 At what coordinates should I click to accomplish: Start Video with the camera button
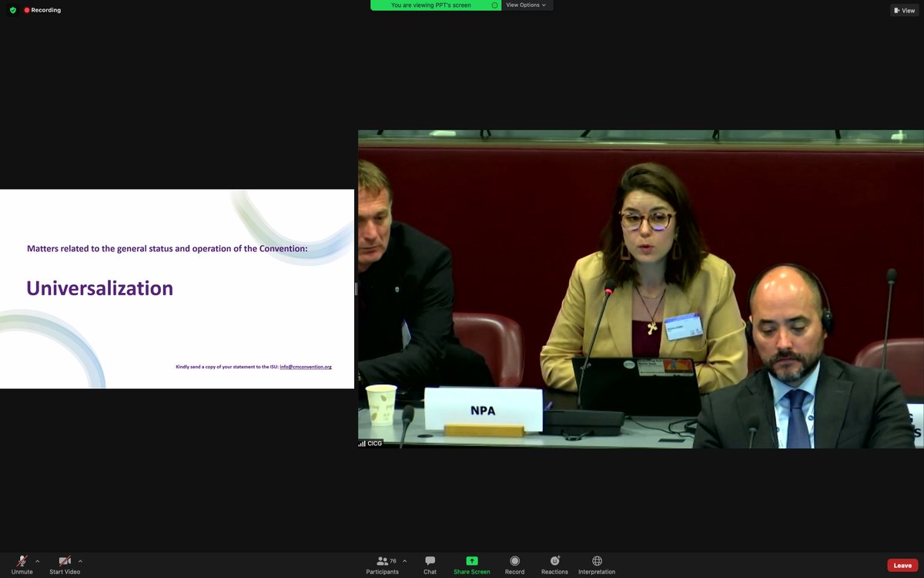pos(65,564)
